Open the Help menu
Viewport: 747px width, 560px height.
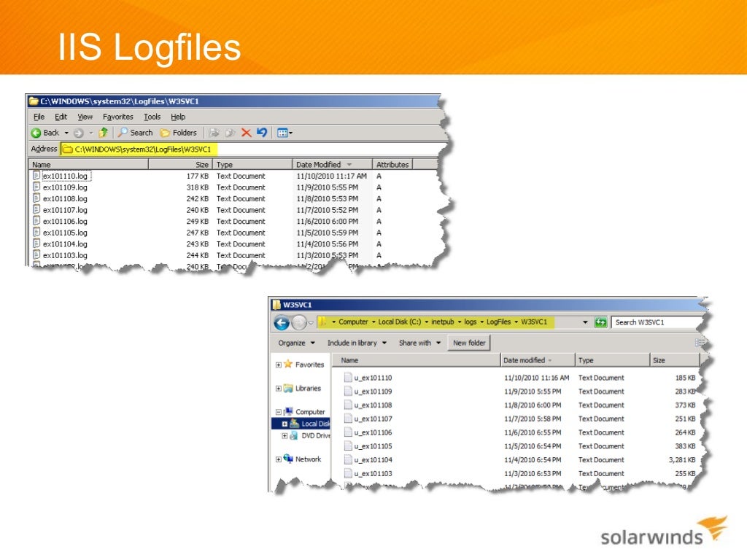(178, 117)
